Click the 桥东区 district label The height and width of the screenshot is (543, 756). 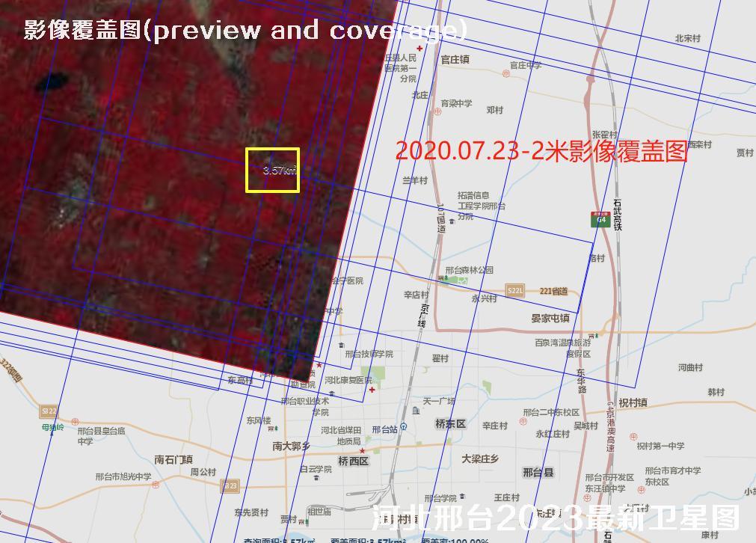coord(450,424)
